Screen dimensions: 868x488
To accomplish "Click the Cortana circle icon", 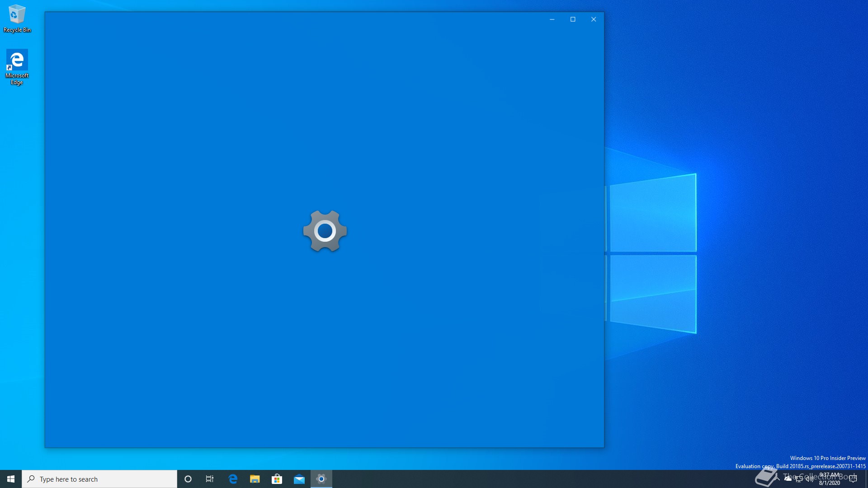I will pyautogui.click(x=188, y=479).
